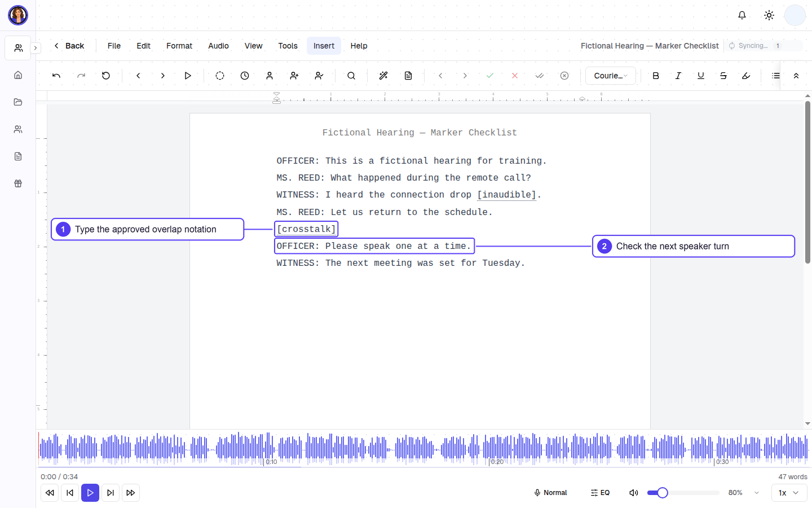Open the Tools menu

(x=288, y=46)
